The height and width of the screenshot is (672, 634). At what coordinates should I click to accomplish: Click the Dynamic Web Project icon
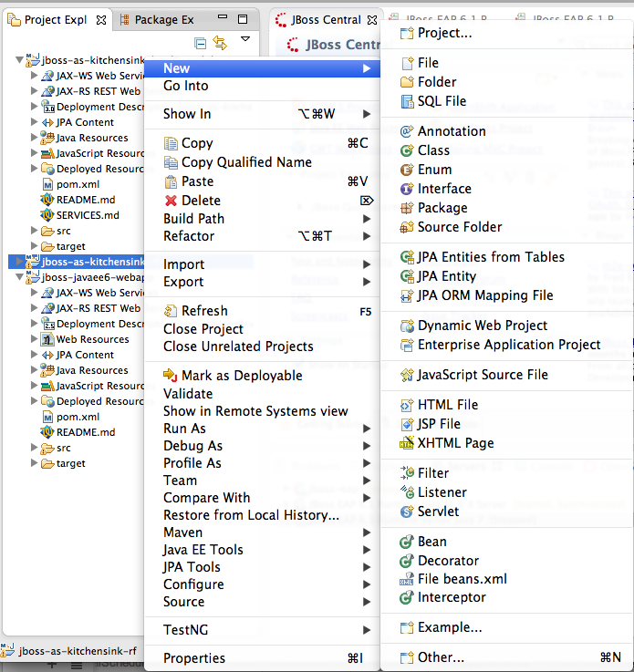(x=407, y=326)
